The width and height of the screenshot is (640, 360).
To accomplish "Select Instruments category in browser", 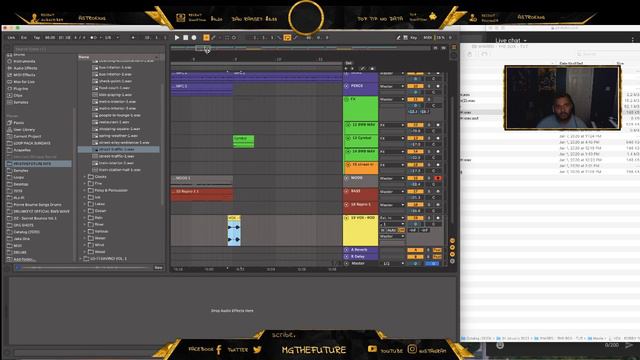I will click(24, 61).
